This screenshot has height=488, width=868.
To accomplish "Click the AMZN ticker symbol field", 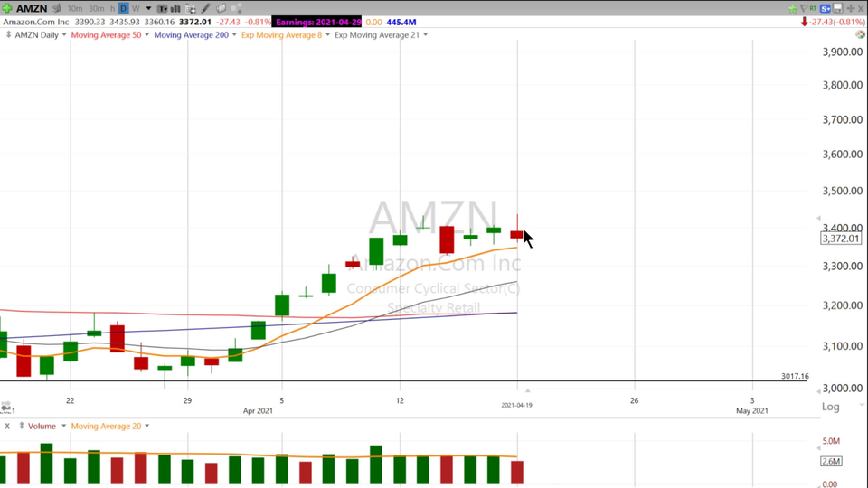I will point(32,8).
